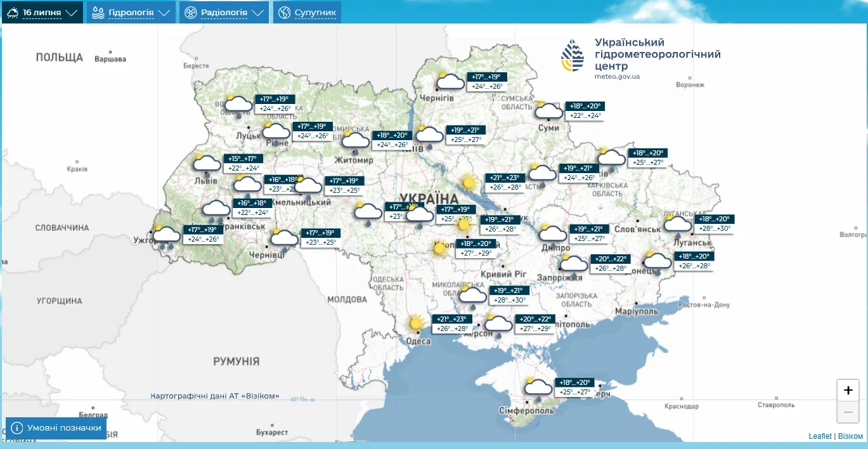The image size is (868, 449).
Task: Select the Chernihiv cloudy weather icon
Action: tap(451, 81)
